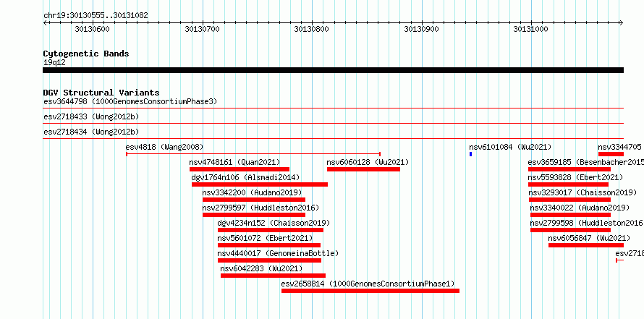644x319 pixels.
Task: Click ruler position 30130700
Action: [x=202, y=29]
